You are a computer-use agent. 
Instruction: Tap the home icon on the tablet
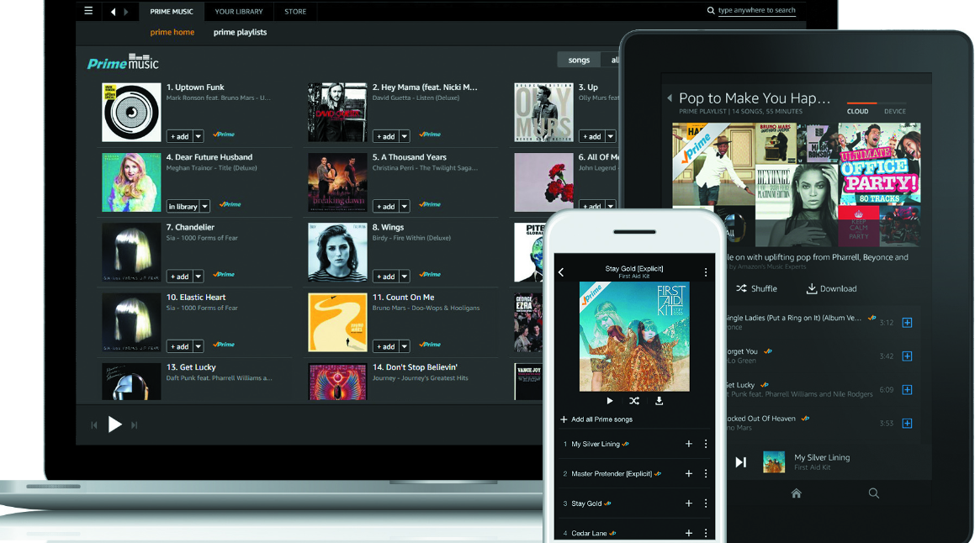tap(797, 493)
